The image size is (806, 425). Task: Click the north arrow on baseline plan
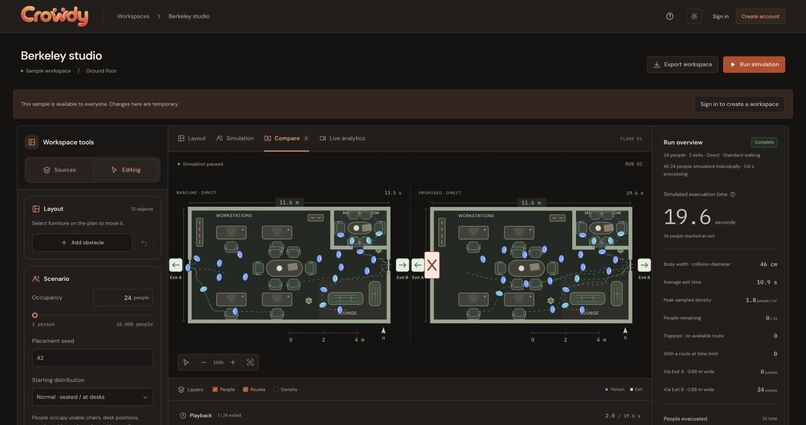pos(383,332)
